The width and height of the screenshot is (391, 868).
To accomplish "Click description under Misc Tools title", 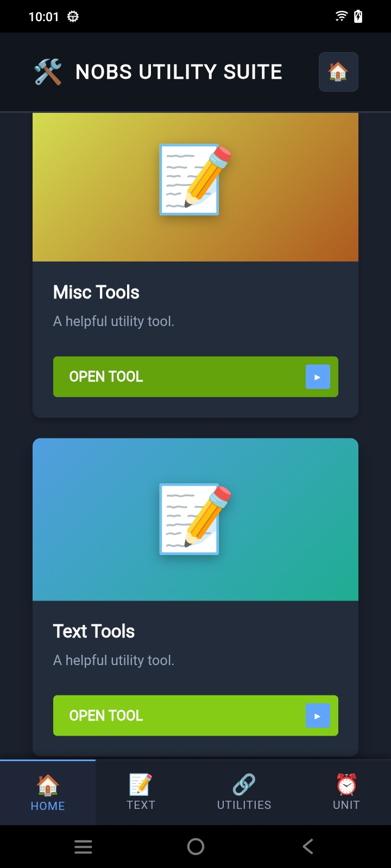I will (113, 321).
